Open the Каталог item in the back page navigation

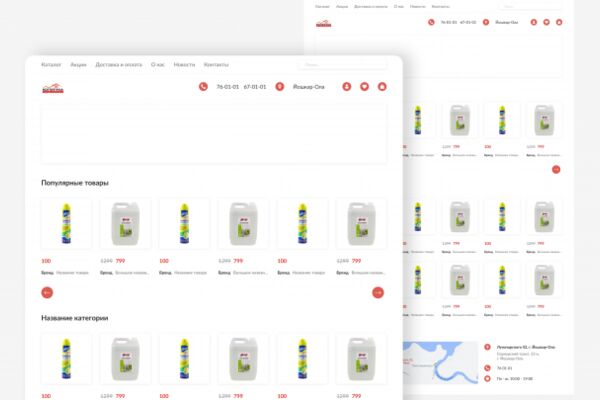322,7
